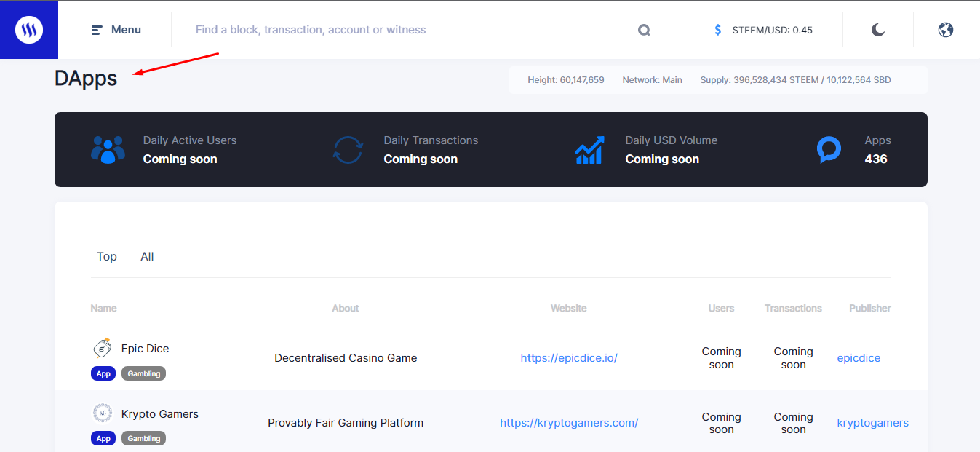
Task: Click the Name column header
Action: point(103,309)
